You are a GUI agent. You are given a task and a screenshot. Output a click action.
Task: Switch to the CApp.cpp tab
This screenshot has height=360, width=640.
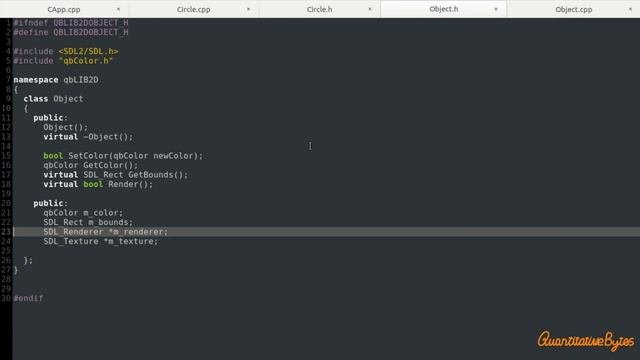pos(64,9)
